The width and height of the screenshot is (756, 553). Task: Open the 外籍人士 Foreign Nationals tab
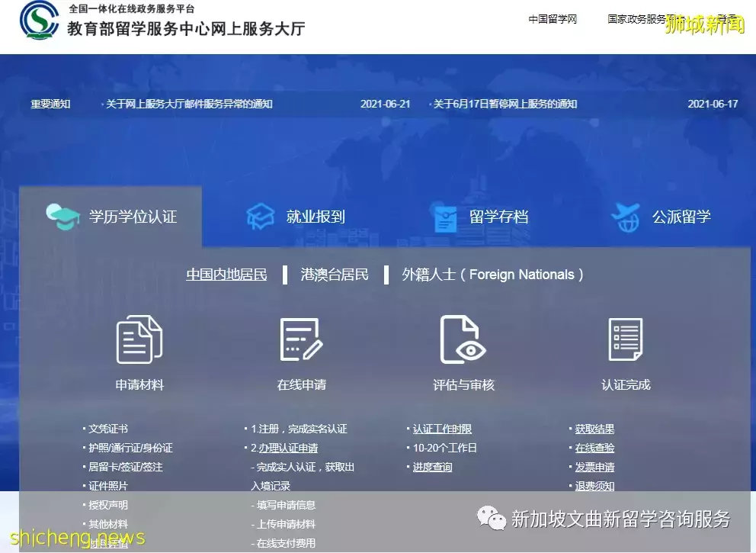pyautogui.click(x=492, y=275)
